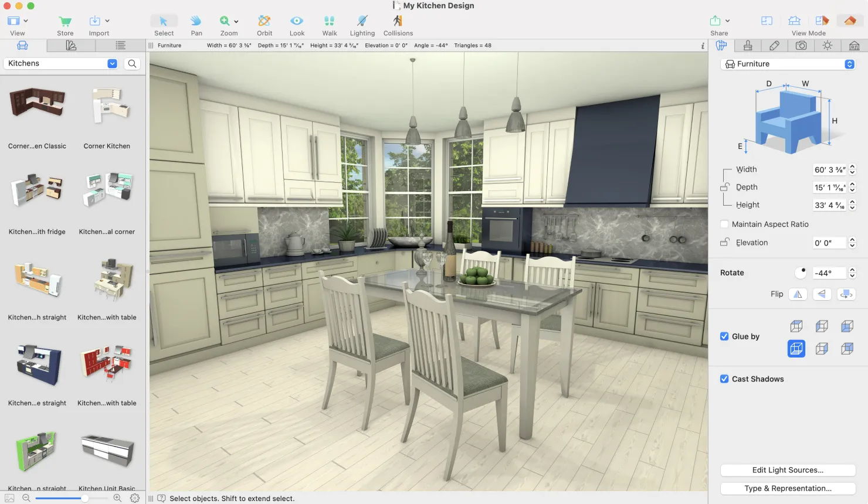The height and width of the screenshot is (504, 868).
Task: Click the Zoom magnifier tool
Action: (225, 21)
